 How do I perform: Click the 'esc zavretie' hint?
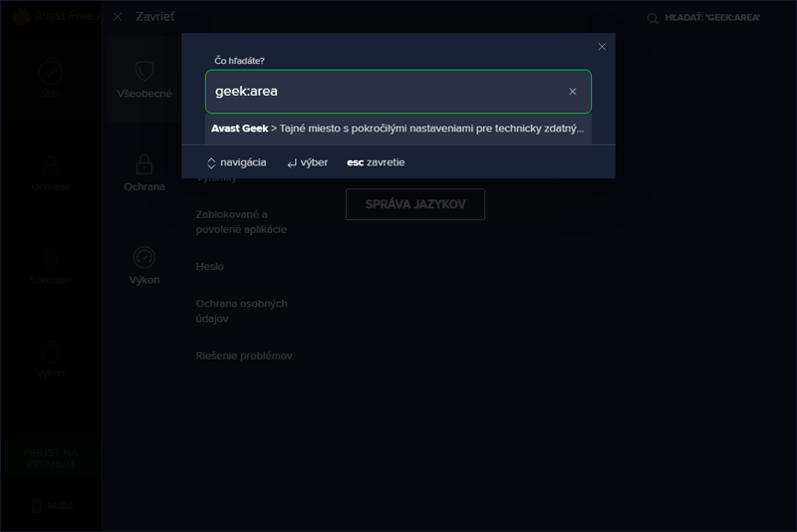point(376,162)
